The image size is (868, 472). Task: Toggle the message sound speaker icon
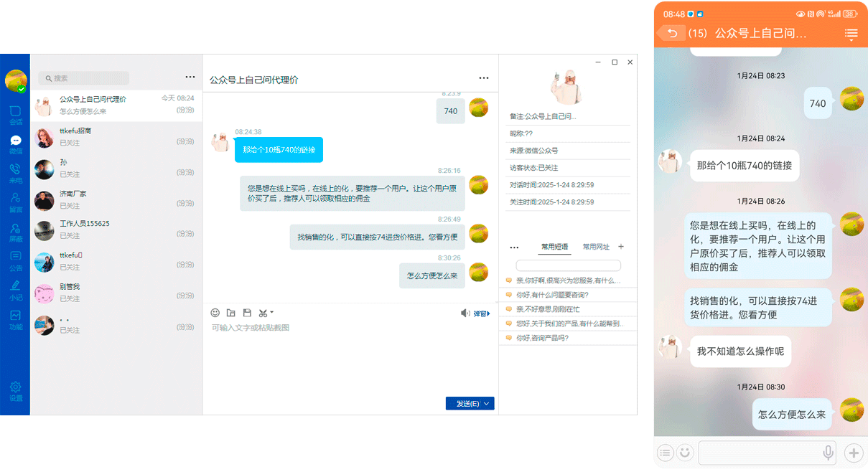pos(465,313)
